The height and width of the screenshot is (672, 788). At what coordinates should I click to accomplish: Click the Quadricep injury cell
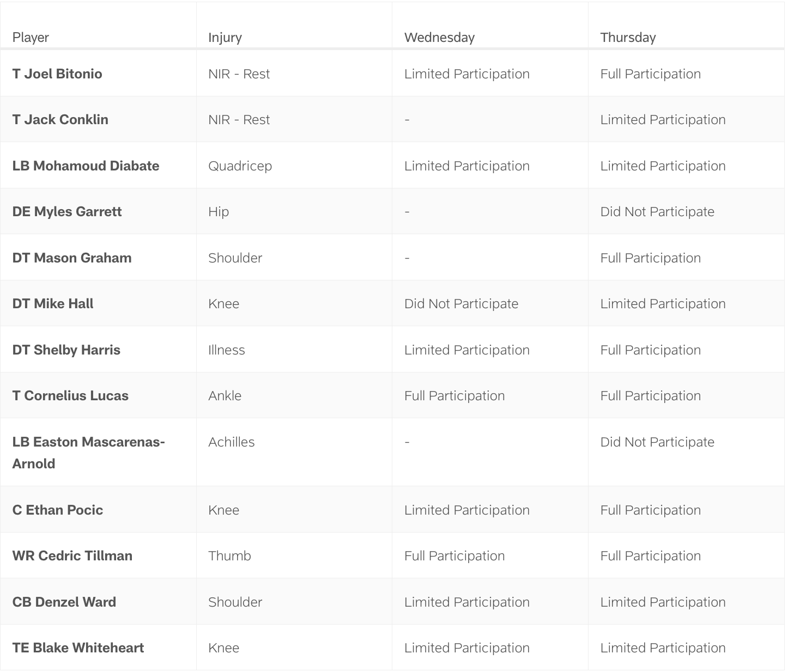(240, 166)
